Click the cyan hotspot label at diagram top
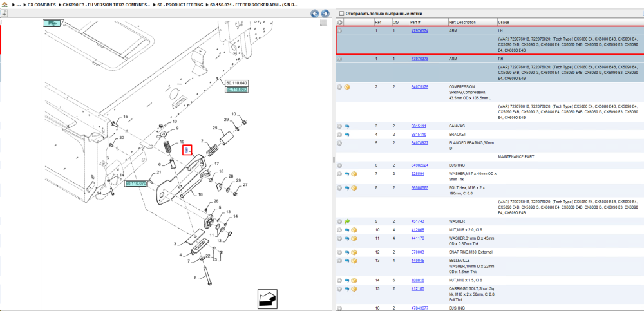Image resolution: width=644 pixels, height=311 pixels. point(52,23)
